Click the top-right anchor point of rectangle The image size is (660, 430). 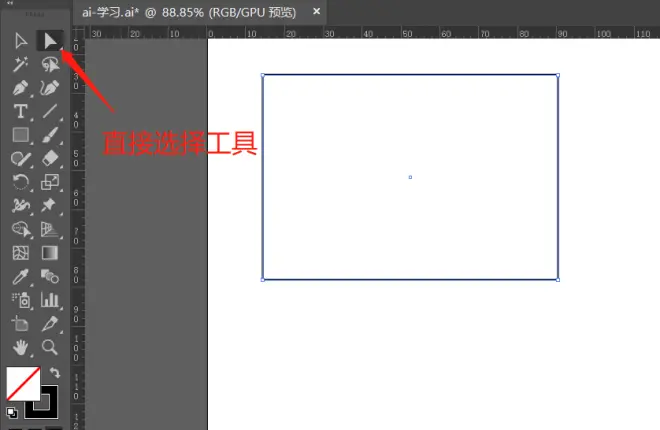point(558,75)
